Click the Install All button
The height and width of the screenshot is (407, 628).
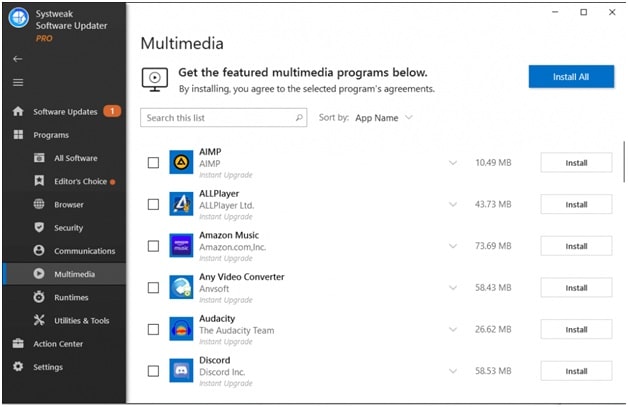click(571, 77)
